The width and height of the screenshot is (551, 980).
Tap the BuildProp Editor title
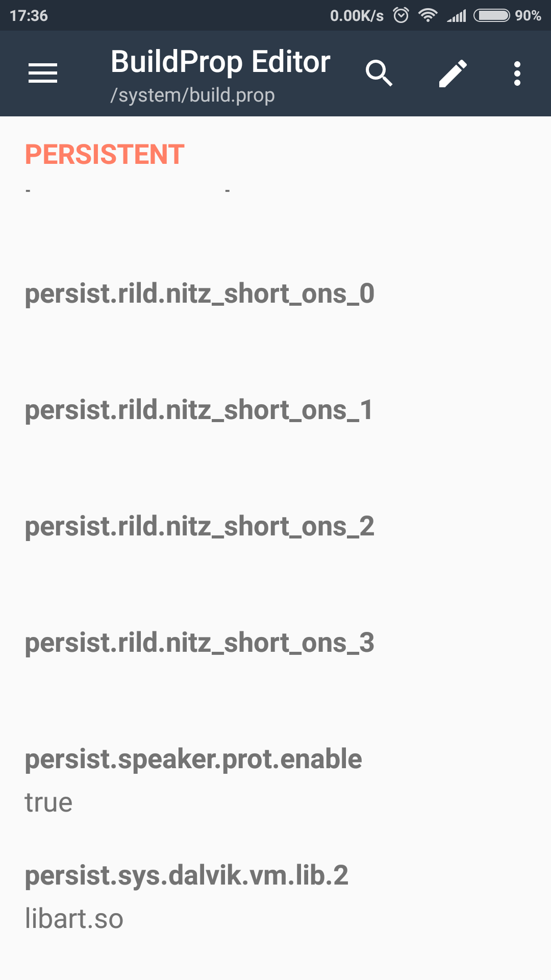click(x=220, y=62)
